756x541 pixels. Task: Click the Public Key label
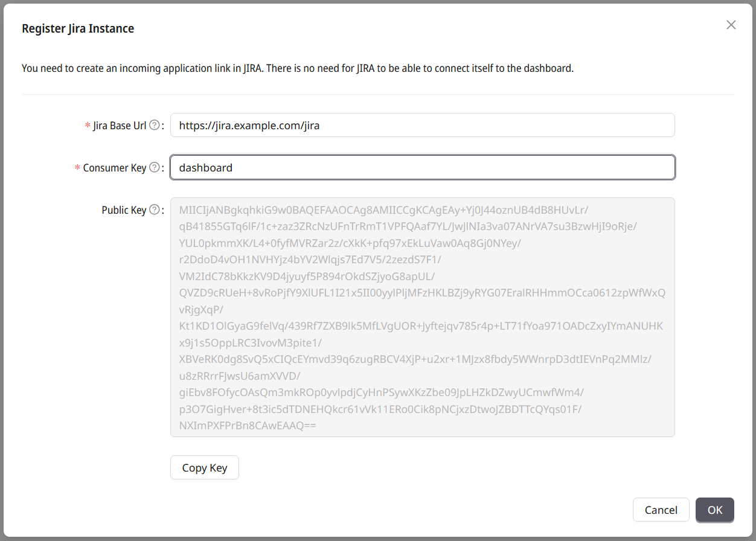click(x=124, y=210)
